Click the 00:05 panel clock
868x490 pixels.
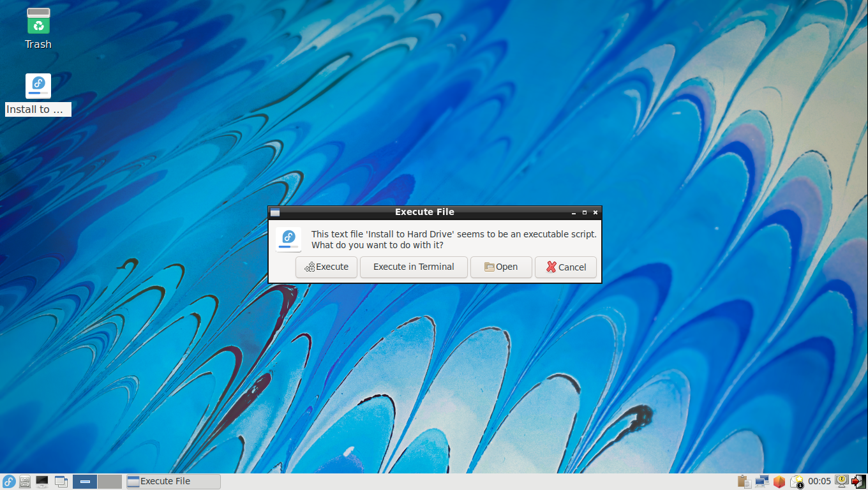[x=819, y=482]
